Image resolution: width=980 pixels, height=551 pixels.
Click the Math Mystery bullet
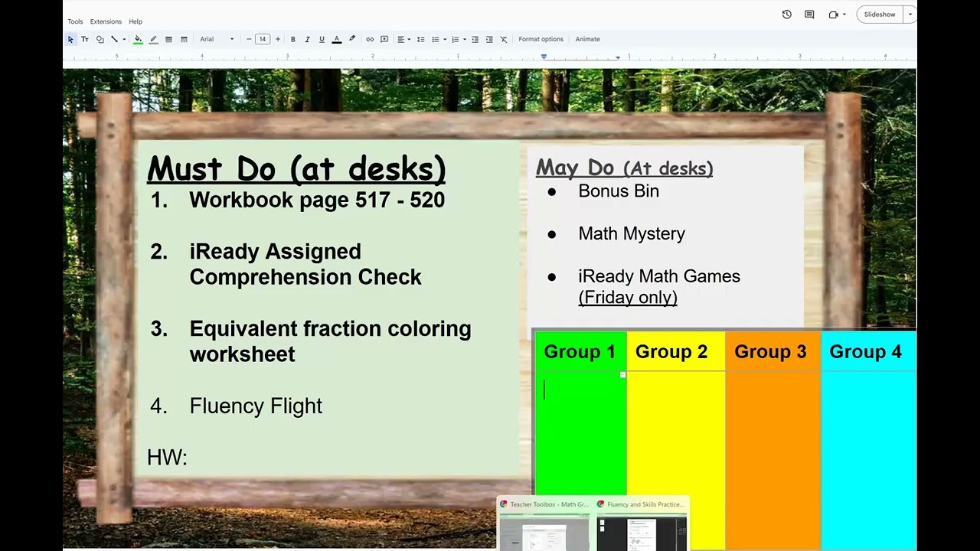pyautogui.click(x=632, y=234)
